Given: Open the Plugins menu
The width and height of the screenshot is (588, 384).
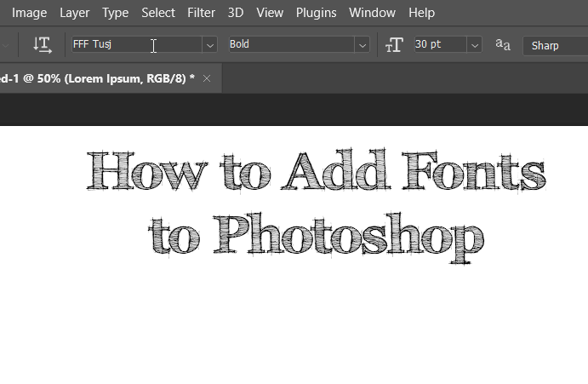Looking at the screenshot, I should click(x=317, y=13).
